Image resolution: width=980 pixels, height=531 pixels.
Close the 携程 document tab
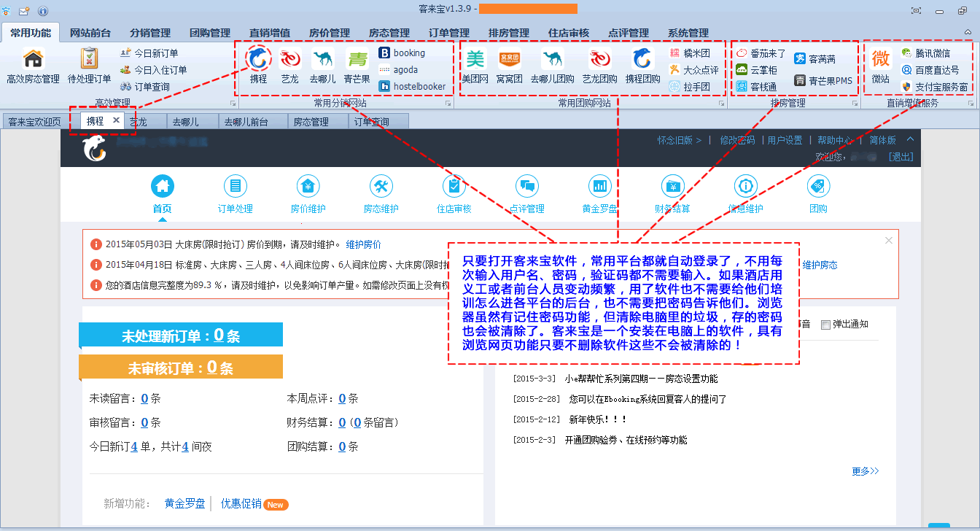[x=116, y=120]
